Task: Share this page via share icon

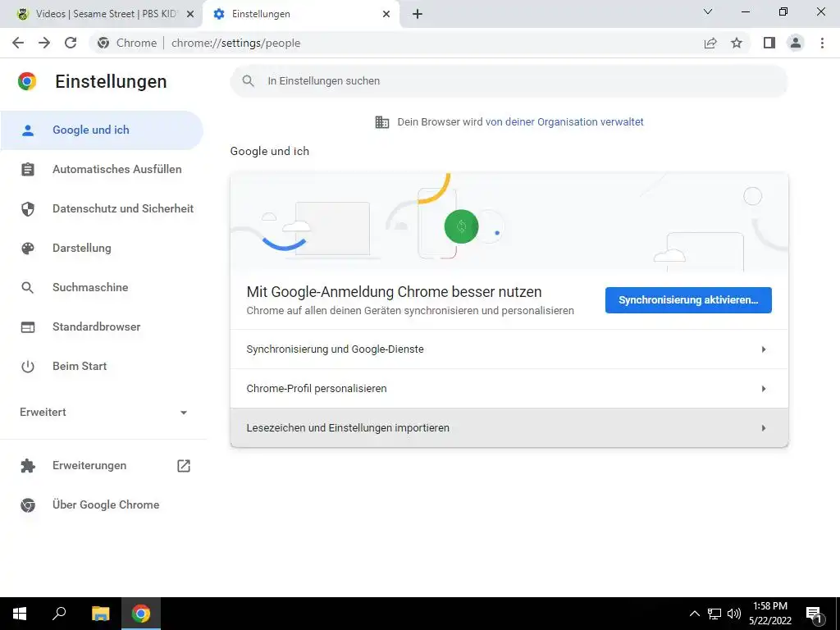Action: tap(710, 43)
